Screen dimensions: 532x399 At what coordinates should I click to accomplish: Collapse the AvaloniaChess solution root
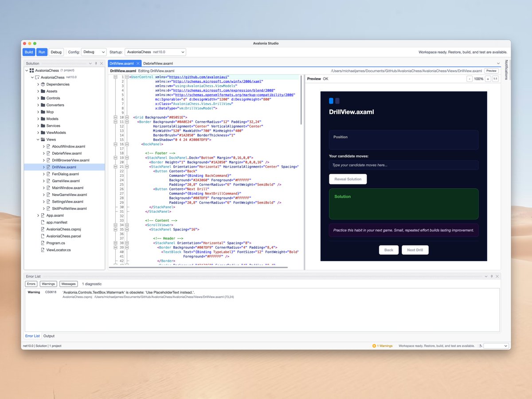27,70
